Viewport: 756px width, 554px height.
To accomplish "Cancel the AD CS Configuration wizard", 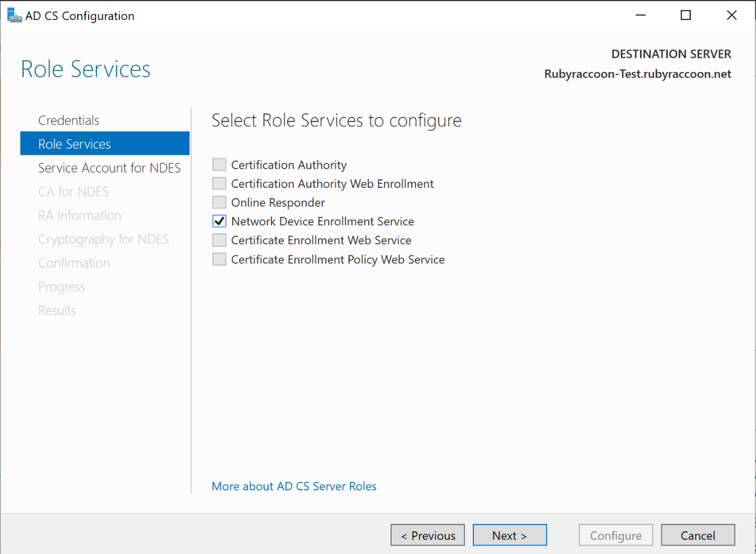I will click(698, 535).
